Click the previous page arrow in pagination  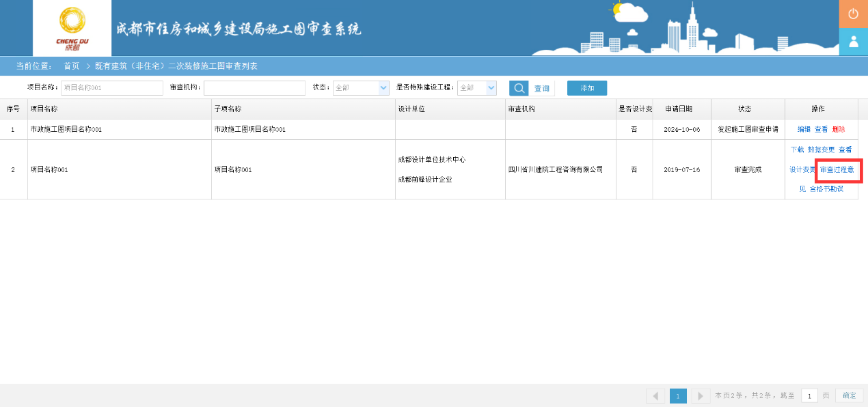pyautogui.click(x=655, y=395)
